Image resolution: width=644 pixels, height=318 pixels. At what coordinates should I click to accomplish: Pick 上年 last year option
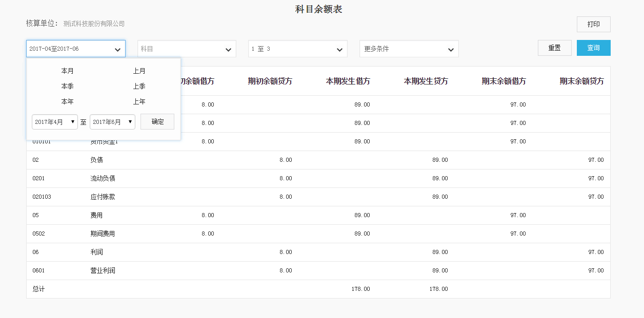139,102
